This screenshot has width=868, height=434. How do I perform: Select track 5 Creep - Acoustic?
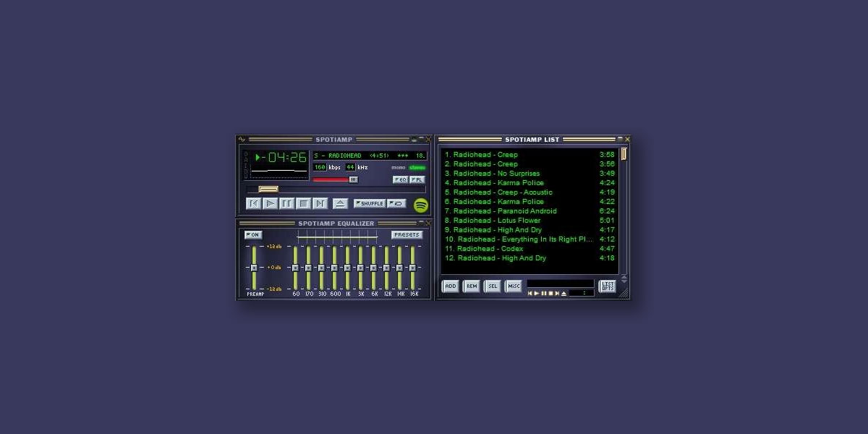pyautogui.click(x=529, y=192)
